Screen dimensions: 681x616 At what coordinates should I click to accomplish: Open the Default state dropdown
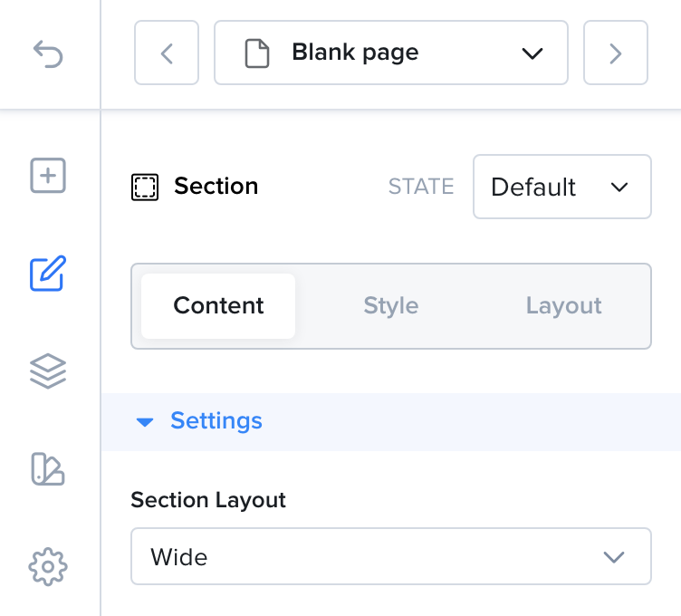tap(562, 187)
